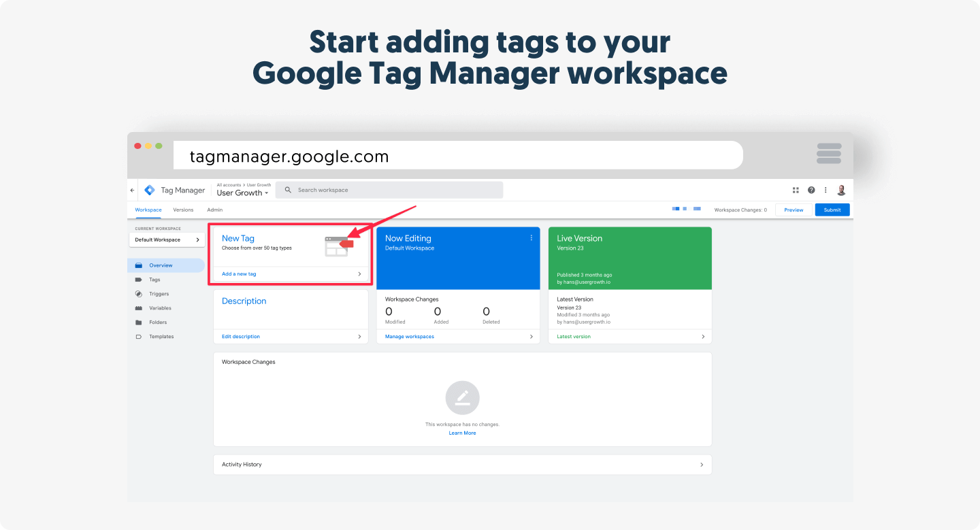Click the Add a new tag link
Viewport: 980px width, 530px height.
click(239, 274)
